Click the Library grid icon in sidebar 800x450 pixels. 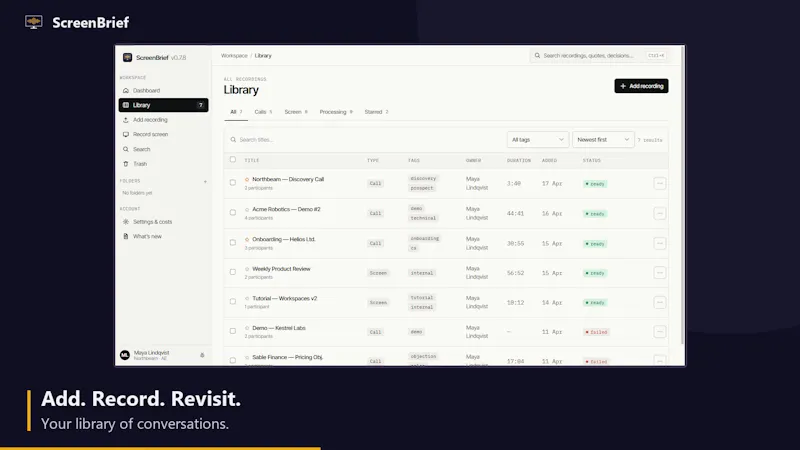(126, 105)
